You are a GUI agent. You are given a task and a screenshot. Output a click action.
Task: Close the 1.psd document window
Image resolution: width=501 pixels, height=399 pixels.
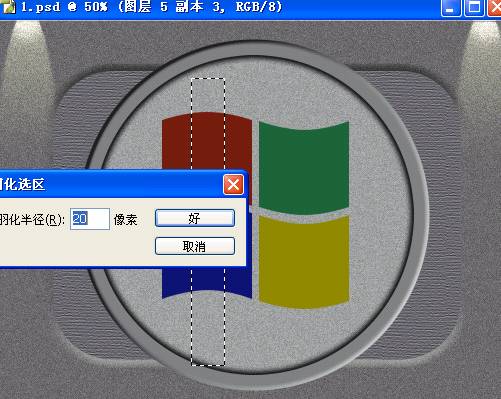(495, 7)
